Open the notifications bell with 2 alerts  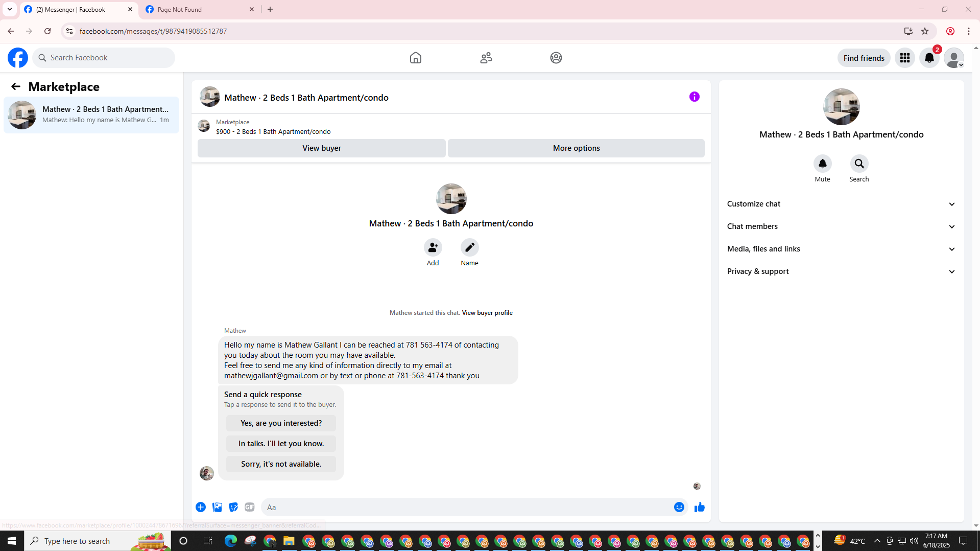[x=929, y=58]
